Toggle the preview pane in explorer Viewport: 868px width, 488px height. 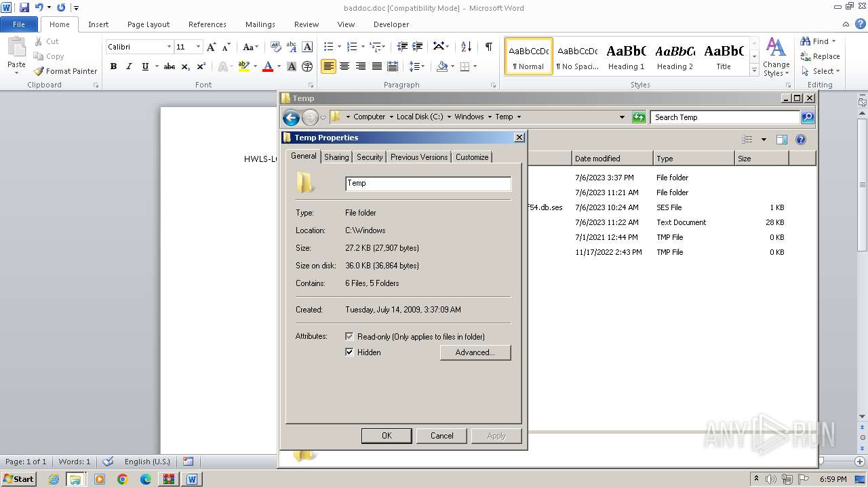tap(781, 140)
